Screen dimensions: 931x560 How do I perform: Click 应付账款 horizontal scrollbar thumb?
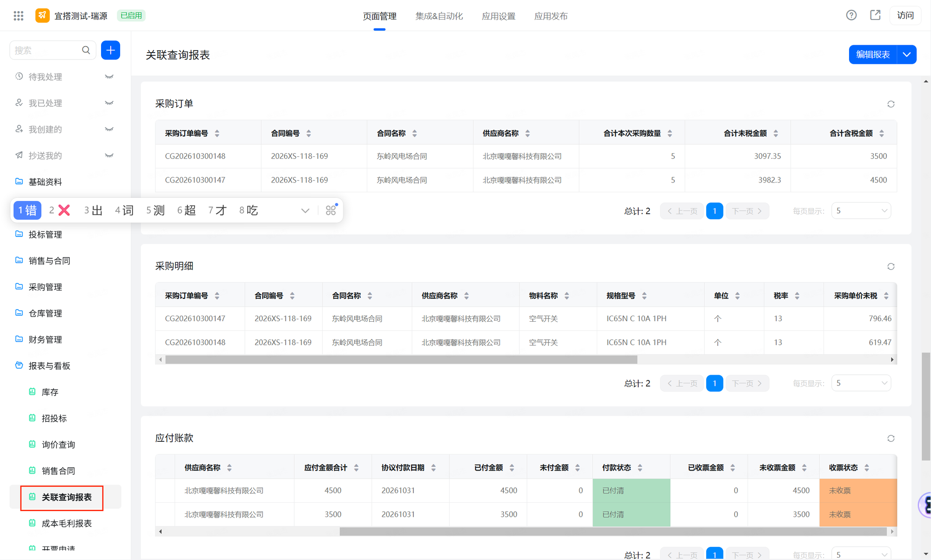pyautogui.click(x=613, y=532)
